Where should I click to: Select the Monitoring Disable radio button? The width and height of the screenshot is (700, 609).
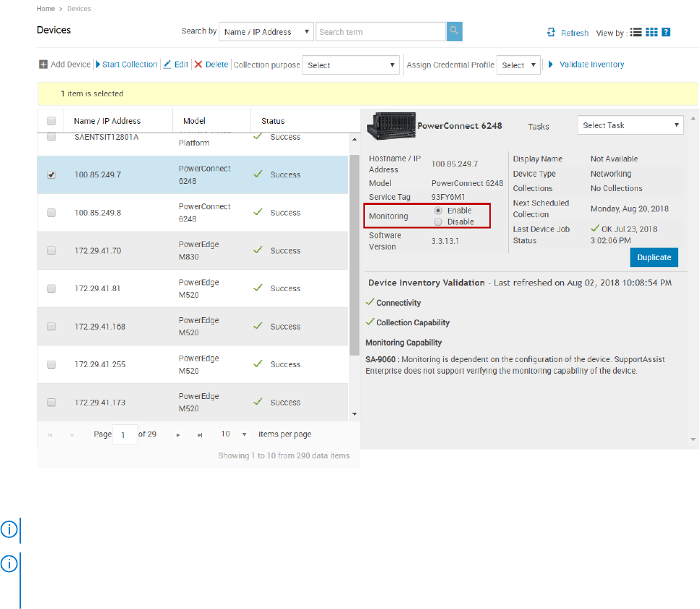coord(439,222)
